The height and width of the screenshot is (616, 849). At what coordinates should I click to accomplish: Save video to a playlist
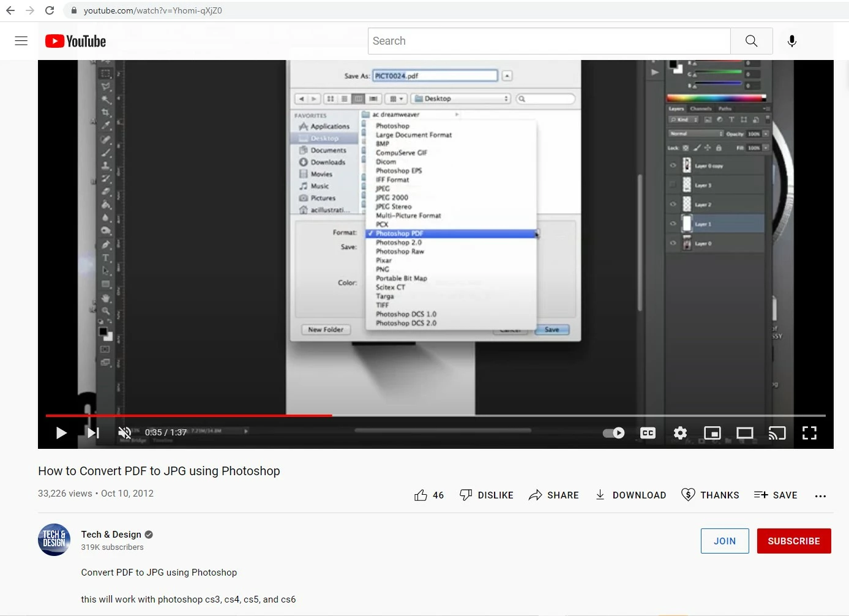(x=776, y=495)
